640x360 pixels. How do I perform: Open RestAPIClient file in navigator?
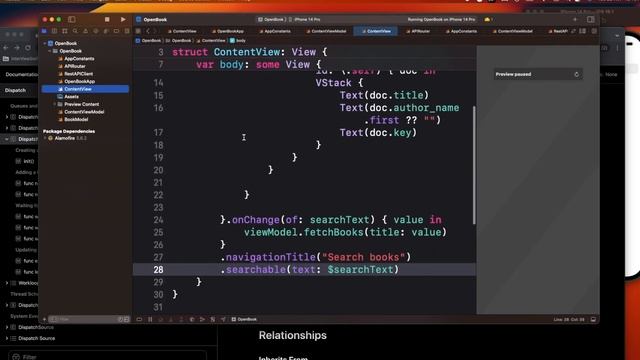coord(78,74)
